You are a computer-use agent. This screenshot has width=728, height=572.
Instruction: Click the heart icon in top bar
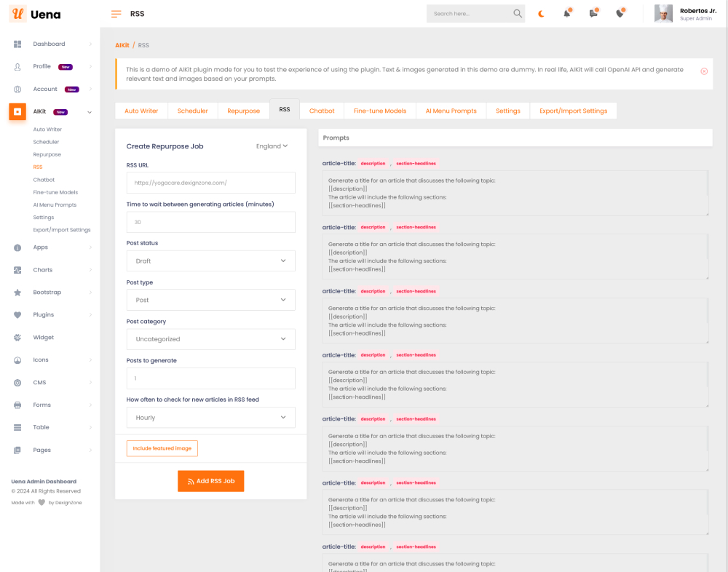coord(620,14)
